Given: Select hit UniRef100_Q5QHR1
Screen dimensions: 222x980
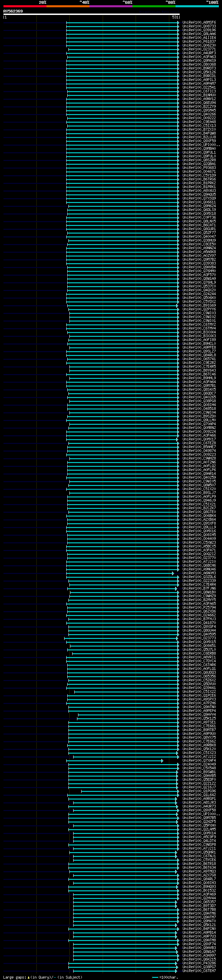Looking at the screenshot, I should click(x=199, y=852).
